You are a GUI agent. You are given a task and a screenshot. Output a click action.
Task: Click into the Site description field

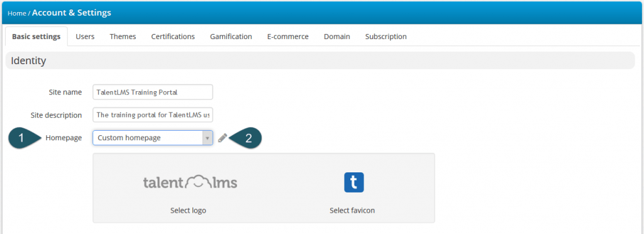(153, 115)
